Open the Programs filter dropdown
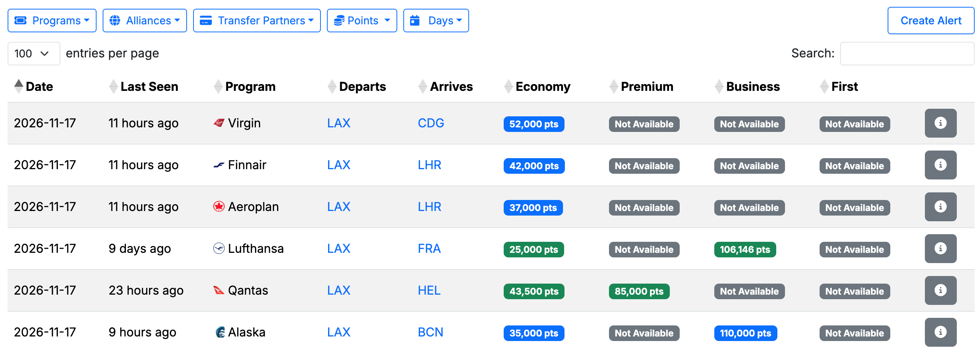The image size is (980, 349). tap(52, 21)
